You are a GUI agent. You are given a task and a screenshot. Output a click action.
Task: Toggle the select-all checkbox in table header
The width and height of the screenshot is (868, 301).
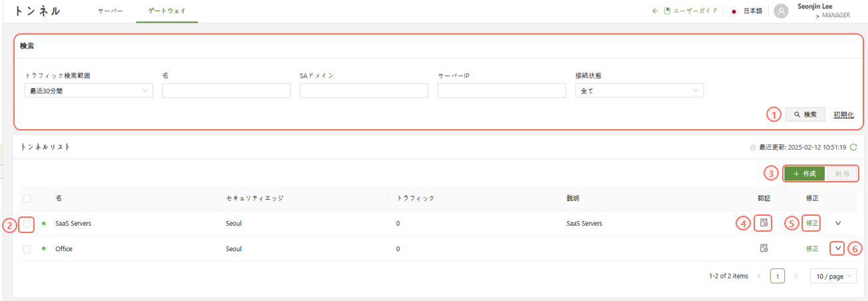point(27,198)
